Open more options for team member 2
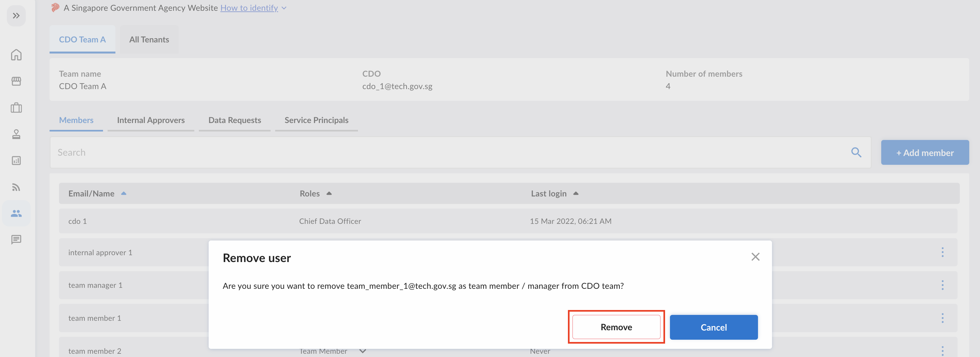 942,350
